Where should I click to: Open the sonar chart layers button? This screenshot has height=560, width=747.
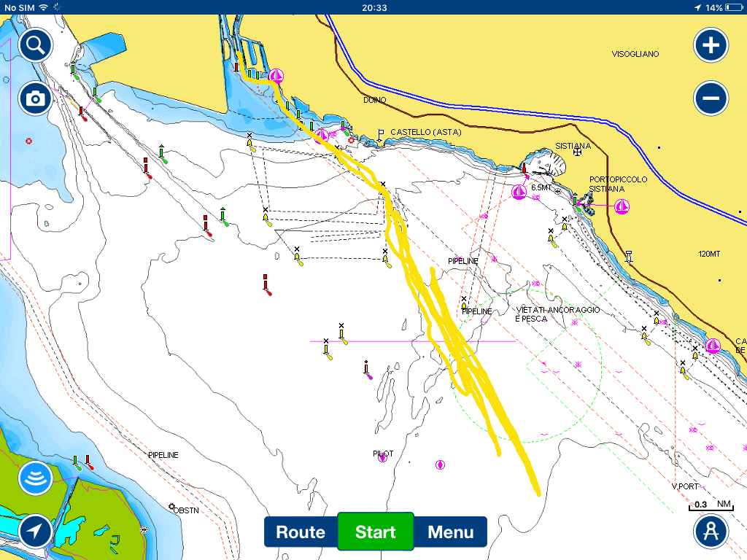(x=35, y=478)
